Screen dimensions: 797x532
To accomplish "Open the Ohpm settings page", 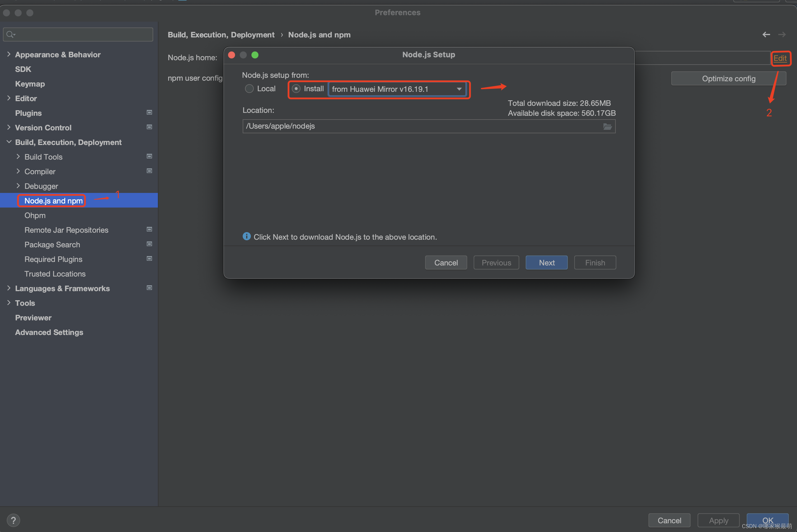I will click(x=35, y=215).
